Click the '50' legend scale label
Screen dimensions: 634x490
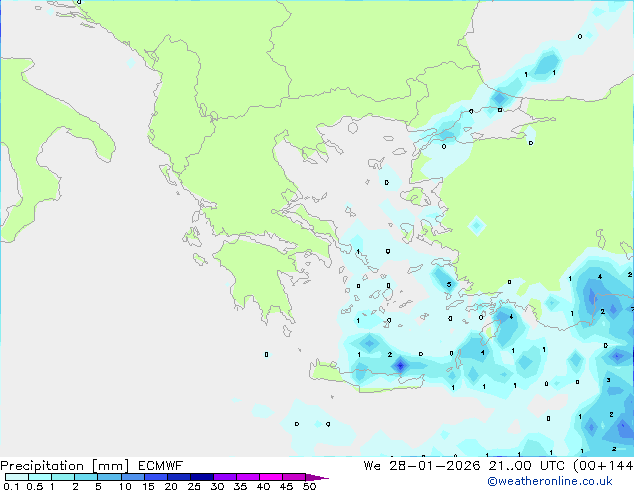309,486
